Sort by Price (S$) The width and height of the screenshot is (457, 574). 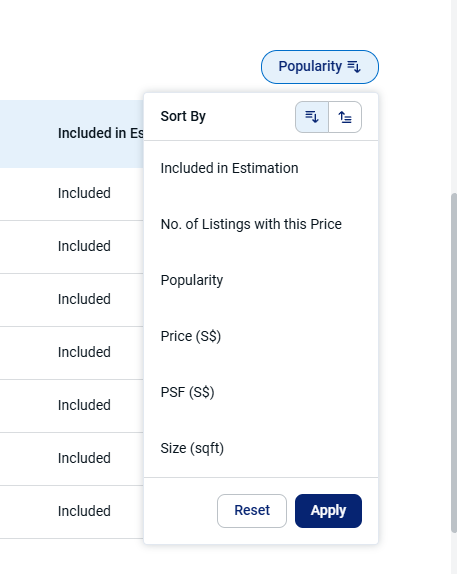click(x=261, y=336)
